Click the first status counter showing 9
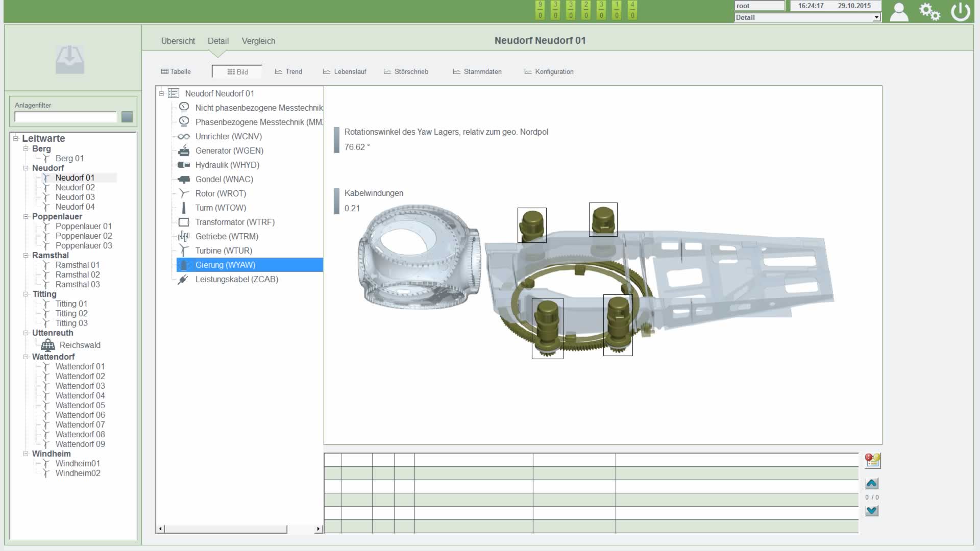 (x=540, y=10)
